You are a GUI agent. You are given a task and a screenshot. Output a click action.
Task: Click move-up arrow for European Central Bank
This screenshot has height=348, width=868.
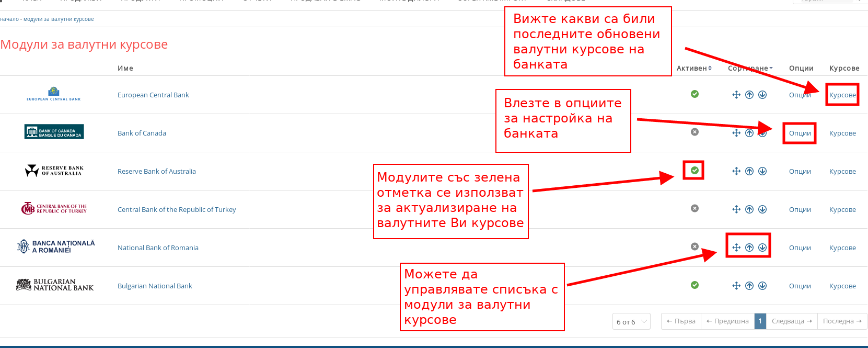749,95
